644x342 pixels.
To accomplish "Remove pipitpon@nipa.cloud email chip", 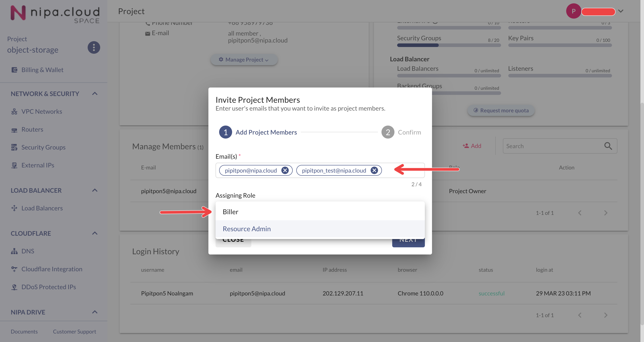I will 285,170.
